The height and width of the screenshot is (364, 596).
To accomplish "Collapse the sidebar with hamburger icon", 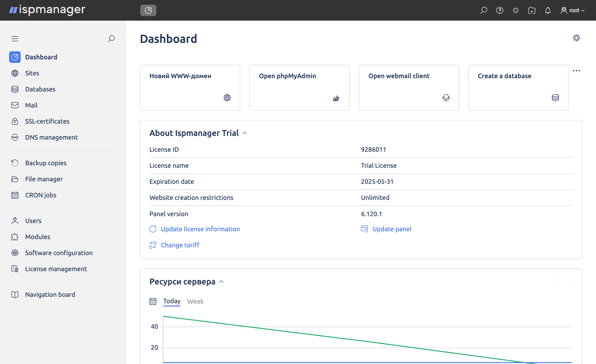I will tap(15, 39).
